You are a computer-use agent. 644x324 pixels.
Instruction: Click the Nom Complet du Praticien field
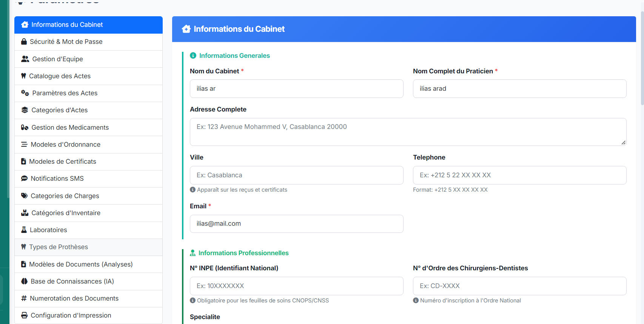tap(520, 88)
